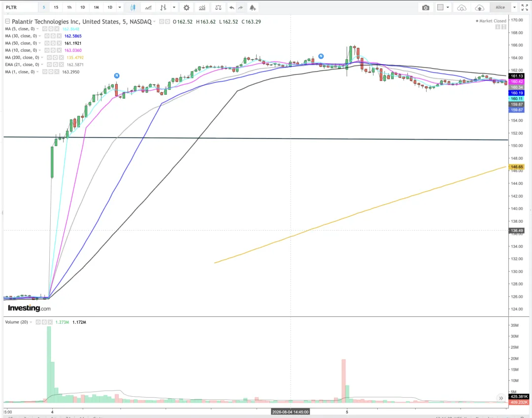The image size is (532, 418).
Task: Click scroll-to-latest double arrow button
Action: click(x=501, y=398)
